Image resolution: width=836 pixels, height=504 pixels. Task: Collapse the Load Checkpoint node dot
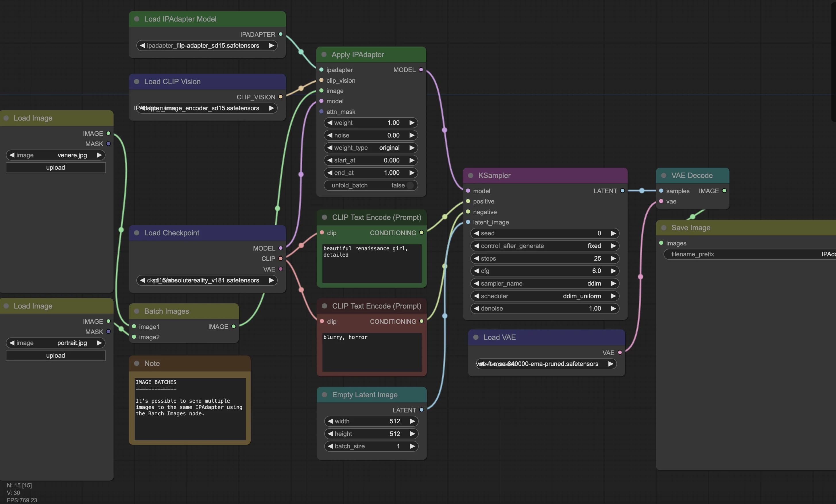pyautogui.click(x=137, y=233)
